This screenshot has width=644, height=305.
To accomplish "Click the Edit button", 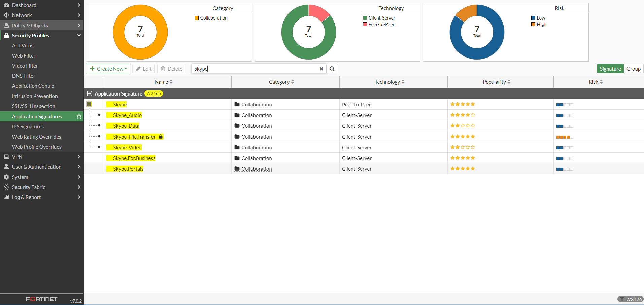I will [x=143, y=69].
